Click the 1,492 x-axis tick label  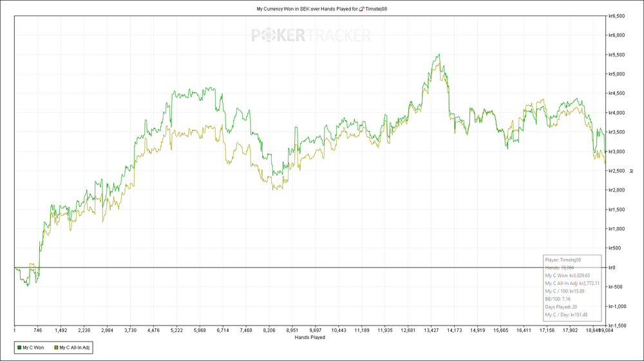click(x=61, y=330)
